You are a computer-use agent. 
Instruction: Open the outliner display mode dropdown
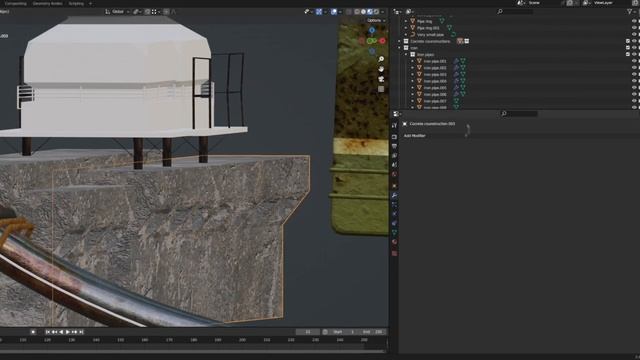click(409, 12)
